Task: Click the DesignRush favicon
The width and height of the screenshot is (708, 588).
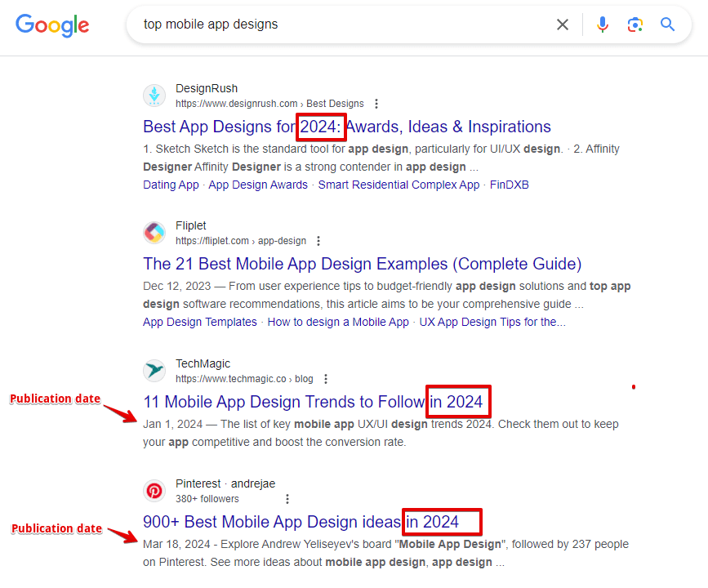Action: tap(154, 96)
